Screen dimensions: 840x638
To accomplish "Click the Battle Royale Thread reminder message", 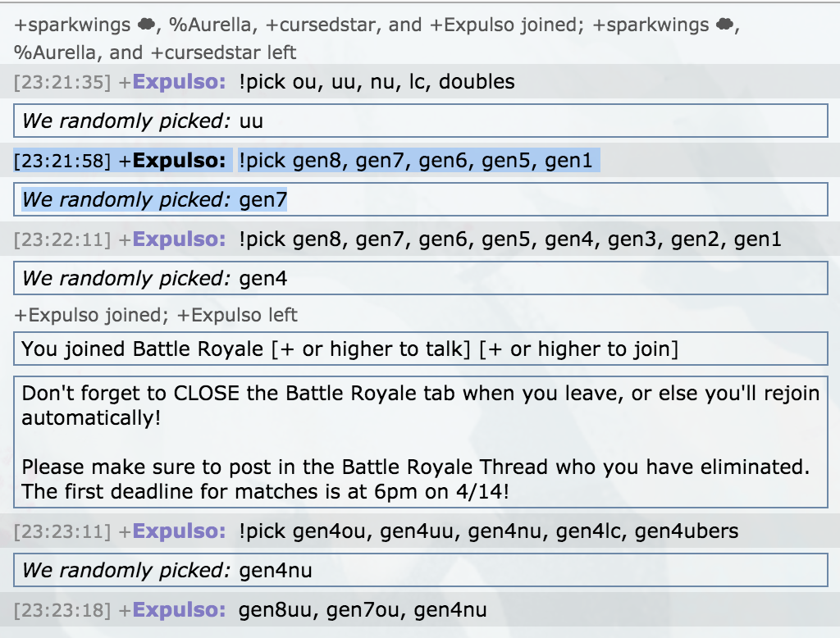I will coord(421,442).
